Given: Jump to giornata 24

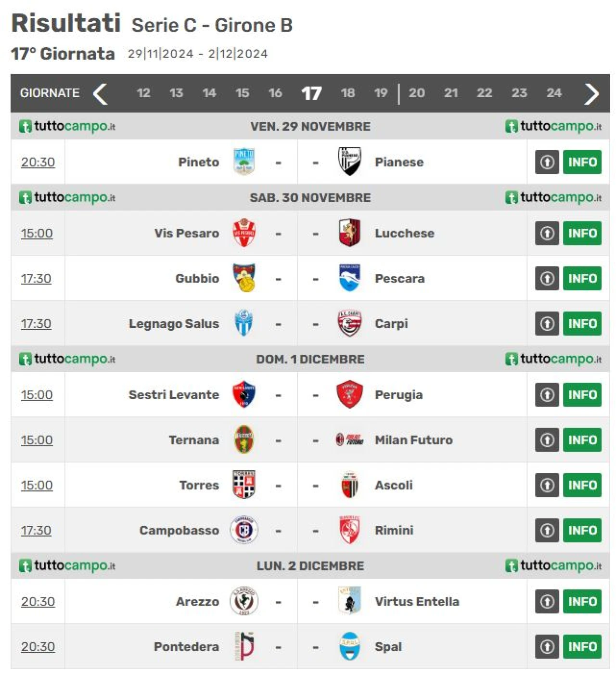Looking at the screenshot, I should tap(554, 93).
